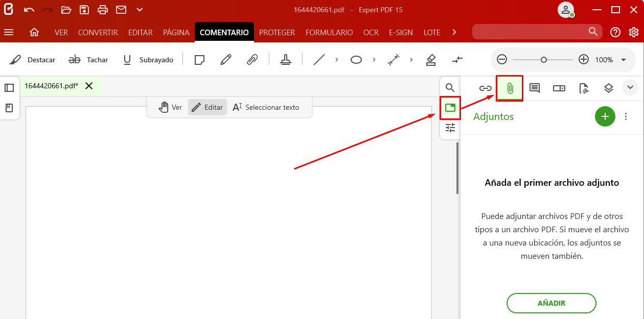Switch to the EDITAR tab
Screen dimensions: 644x319
(x=141, y=32)
